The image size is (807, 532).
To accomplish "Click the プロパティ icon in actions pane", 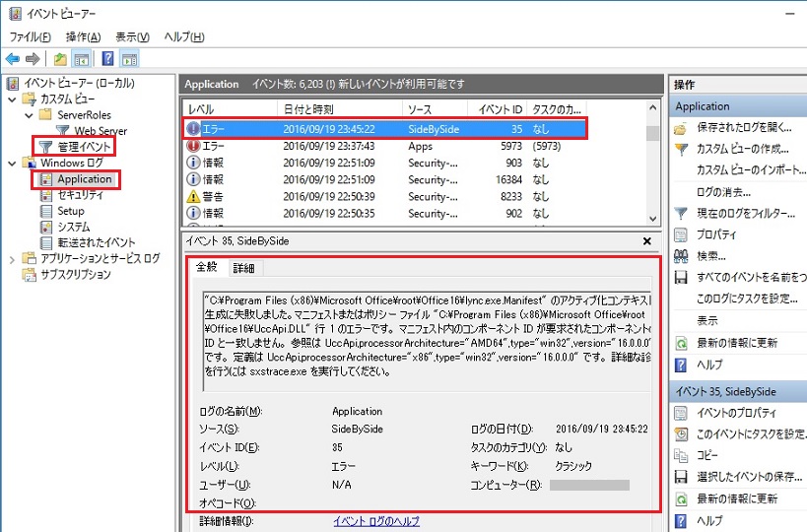I will coord(681,235).
